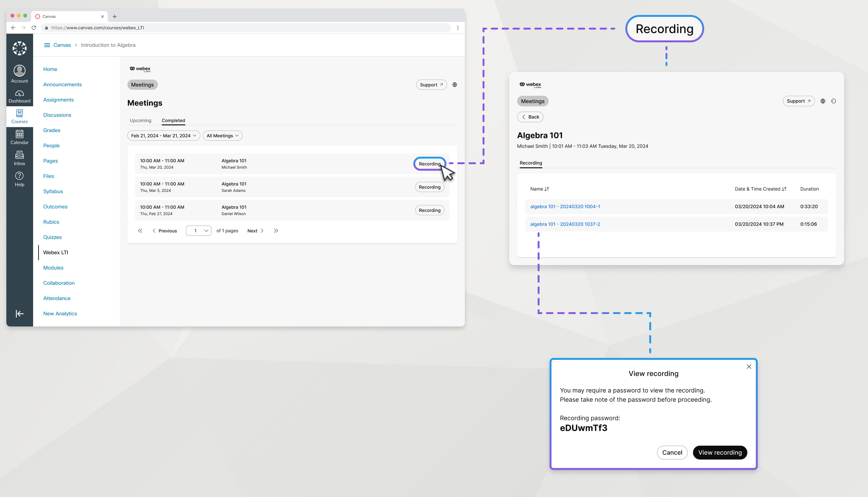Expand the page number selector dropdown
The width and height of the screenshot is (868, 497).
[x=198, y=231]
